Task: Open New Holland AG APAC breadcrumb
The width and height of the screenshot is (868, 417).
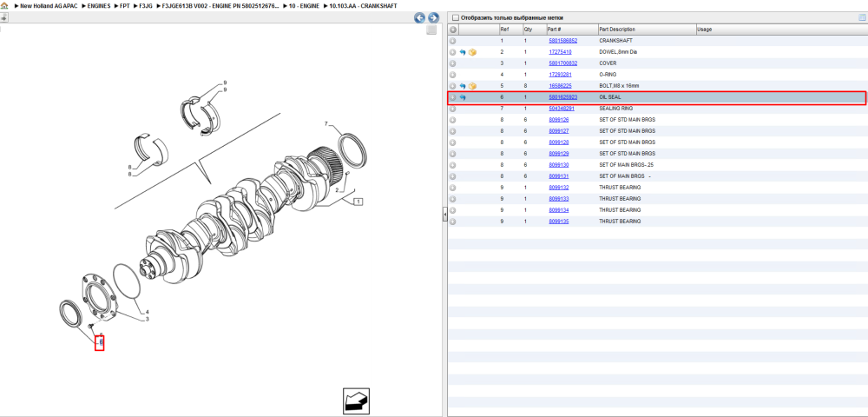Action: 49,5
